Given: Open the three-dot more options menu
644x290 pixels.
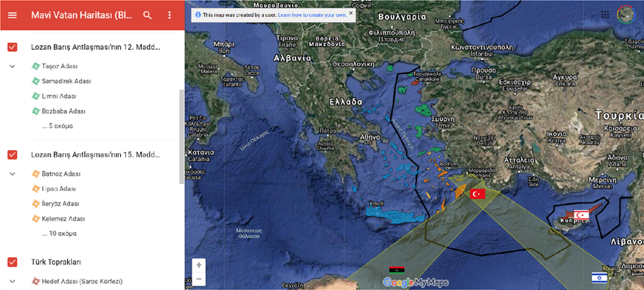Looking at the screenshot, I should 170,15.
